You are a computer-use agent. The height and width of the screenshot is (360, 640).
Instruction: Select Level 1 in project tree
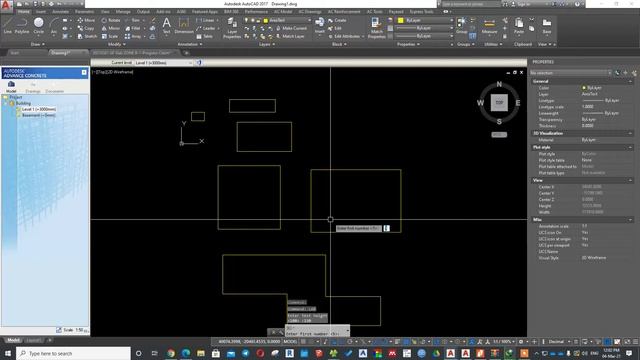(39, 109)
